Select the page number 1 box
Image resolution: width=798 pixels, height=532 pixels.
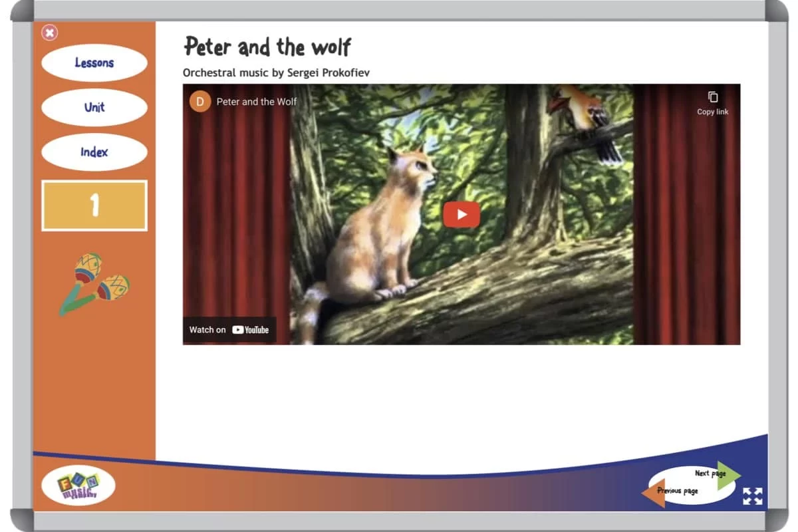94,205
